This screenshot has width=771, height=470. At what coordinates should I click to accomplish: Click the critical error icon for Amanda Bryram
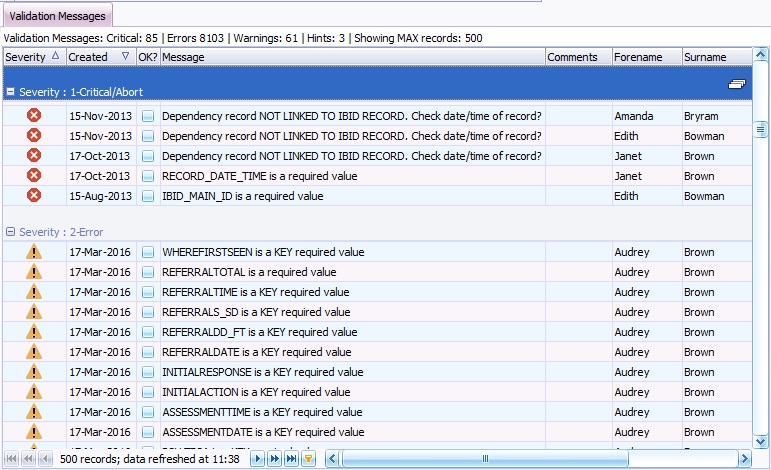[x=33, y=116]
